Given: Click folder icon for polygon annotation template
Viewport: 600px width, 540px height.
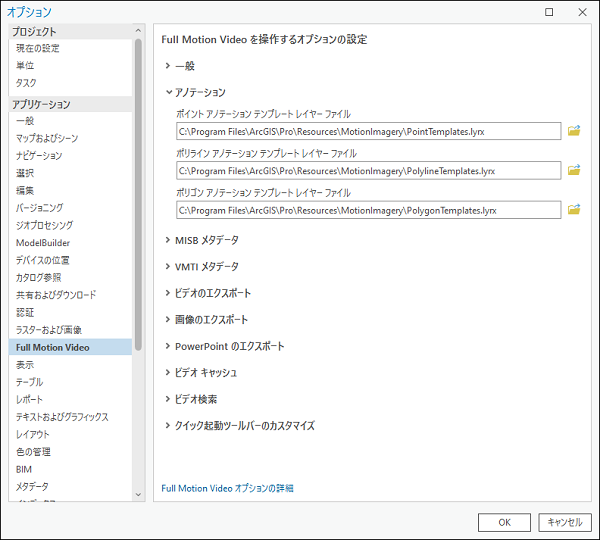Looking at the screenshot, I should pyautogui.click(x=574, y=210).
